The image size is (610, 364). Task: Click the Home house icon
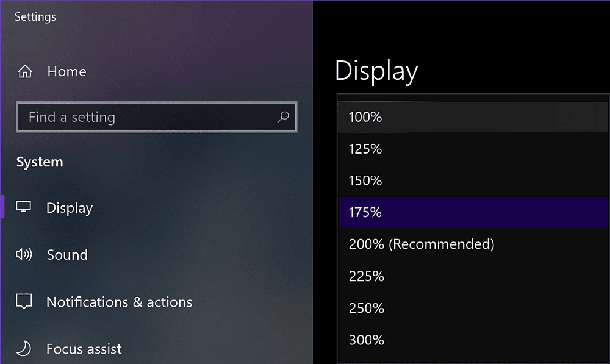click(25, 71)
